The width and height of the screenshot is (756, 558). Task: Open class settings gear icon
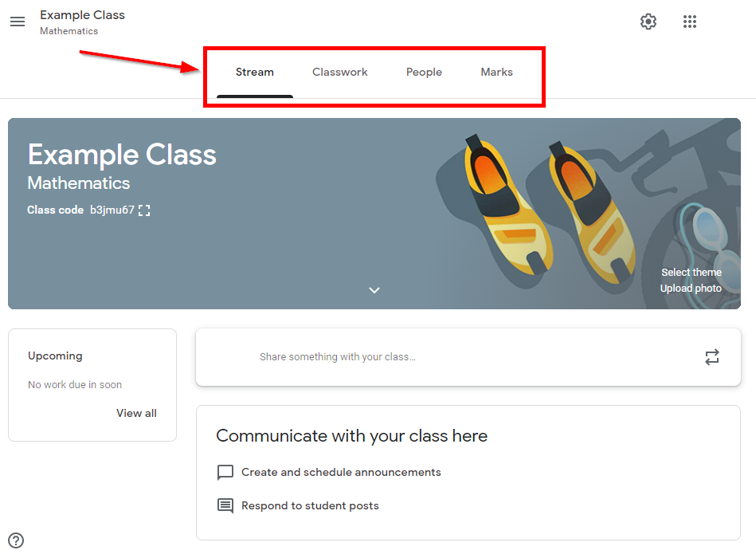point(648,22)
